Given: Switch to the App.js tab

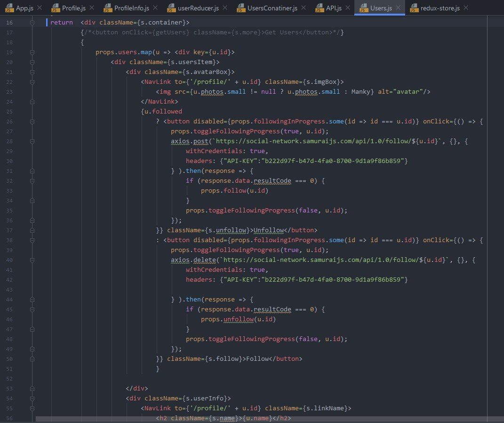Looking at the screenshot, I should (x=26, y=8).
